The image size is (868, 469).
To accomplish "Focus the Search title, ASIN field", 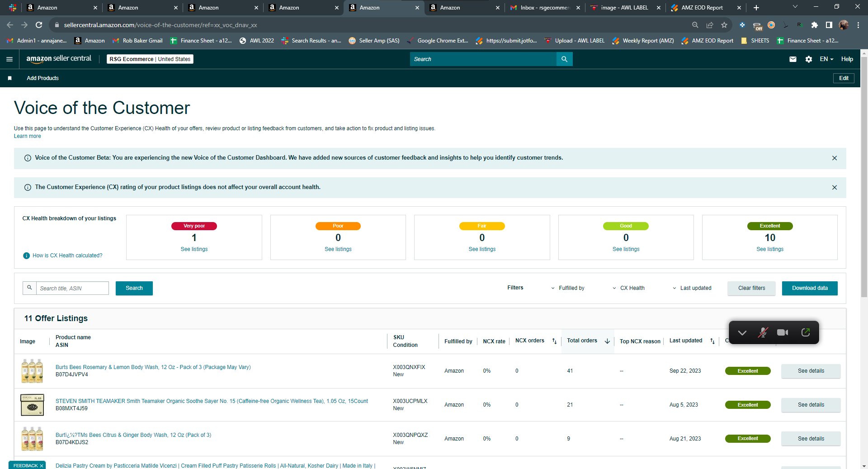I will 72,288.
